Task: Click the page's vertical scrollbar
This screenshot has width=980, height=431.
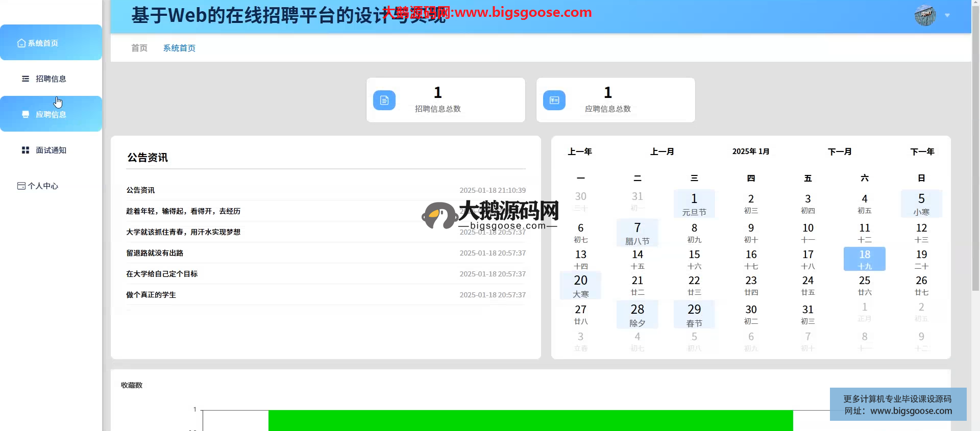Action: pos(975,153)
